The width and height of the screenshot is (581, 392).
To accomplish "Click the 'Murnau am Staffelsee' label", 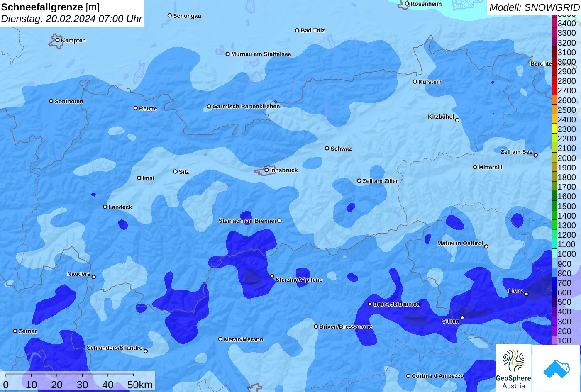I will point(261,54).
